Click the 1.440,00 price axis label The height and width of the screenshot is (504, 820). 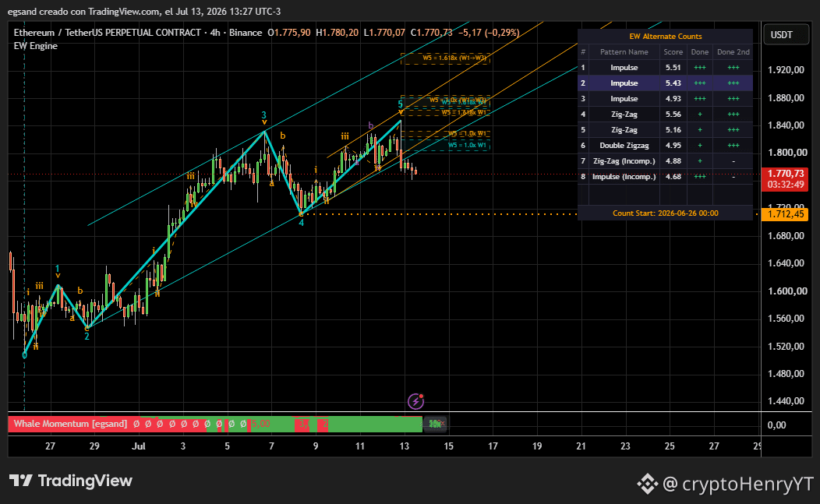pos(786,401)
